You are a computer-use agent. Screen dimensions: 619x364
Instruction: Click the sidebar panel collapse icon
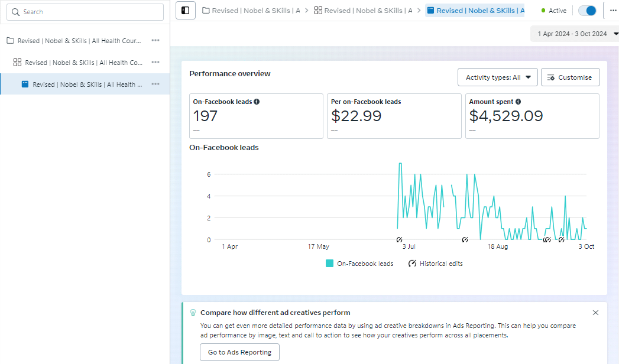(186, 10)
